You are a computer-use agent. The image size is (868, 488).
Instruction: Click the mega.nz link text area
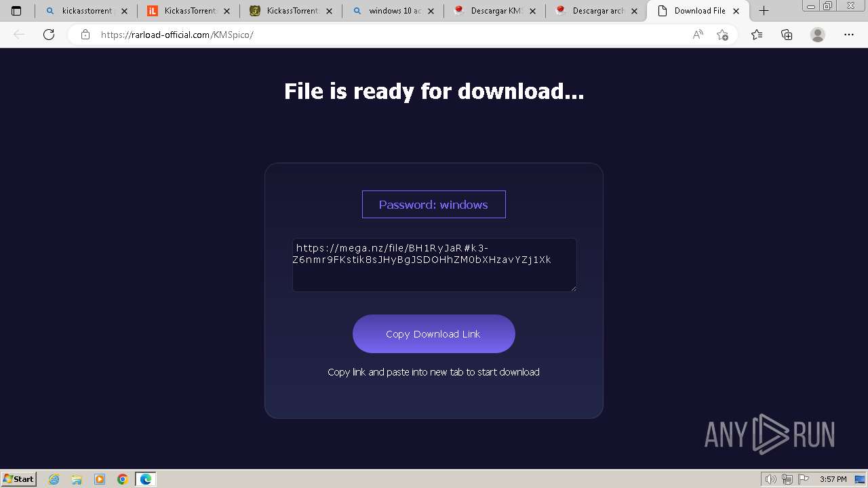[x=435, y=265]
